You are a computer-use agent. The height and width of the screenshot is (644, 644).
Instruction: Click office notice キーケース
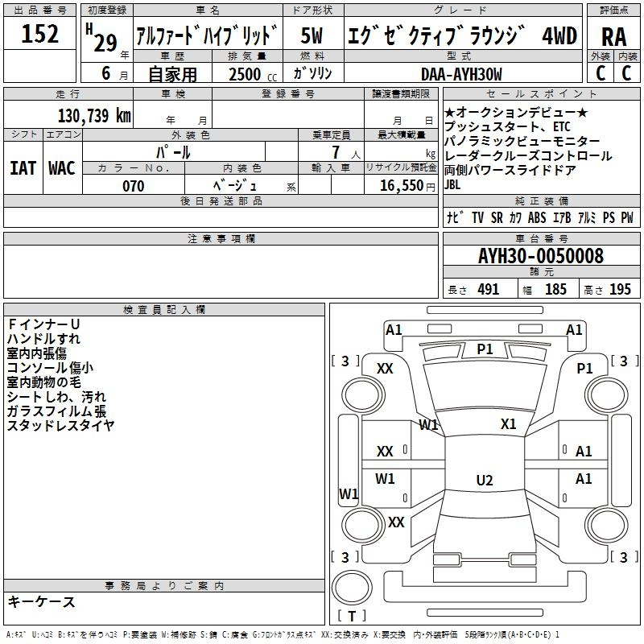(x=42, y=601)
